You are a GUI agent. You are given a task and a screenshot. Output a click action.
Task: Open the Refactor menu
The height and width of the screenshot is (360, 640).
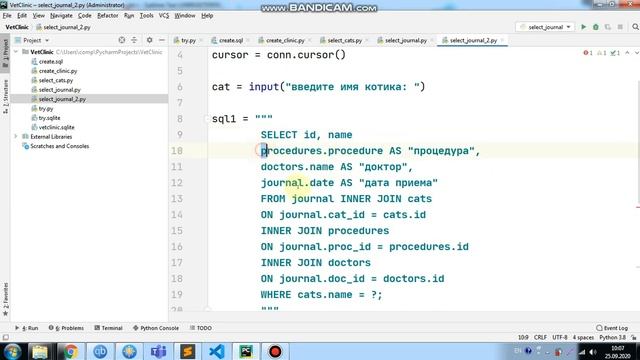(x=107, y=16)
